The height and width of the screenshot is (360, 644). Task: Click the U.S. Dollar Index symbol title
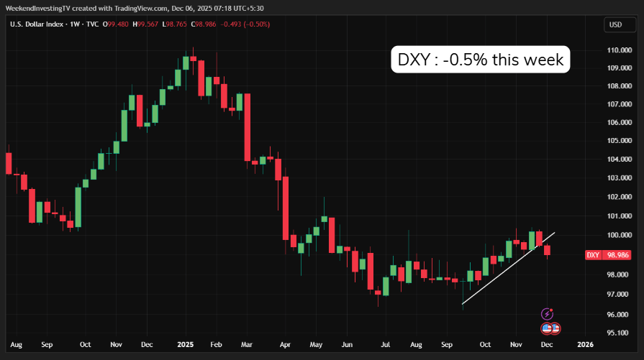coord(37,25)
